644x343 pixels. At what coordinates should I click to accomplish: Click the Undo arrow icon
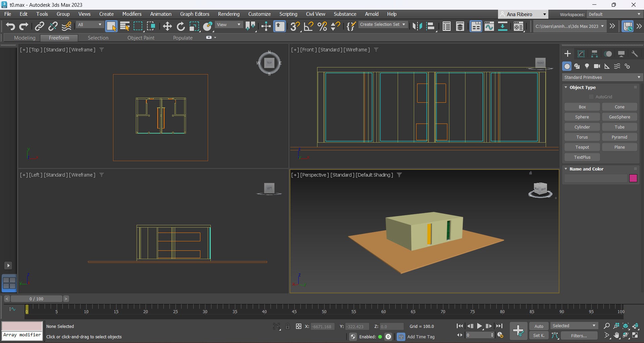pos(10,26)
